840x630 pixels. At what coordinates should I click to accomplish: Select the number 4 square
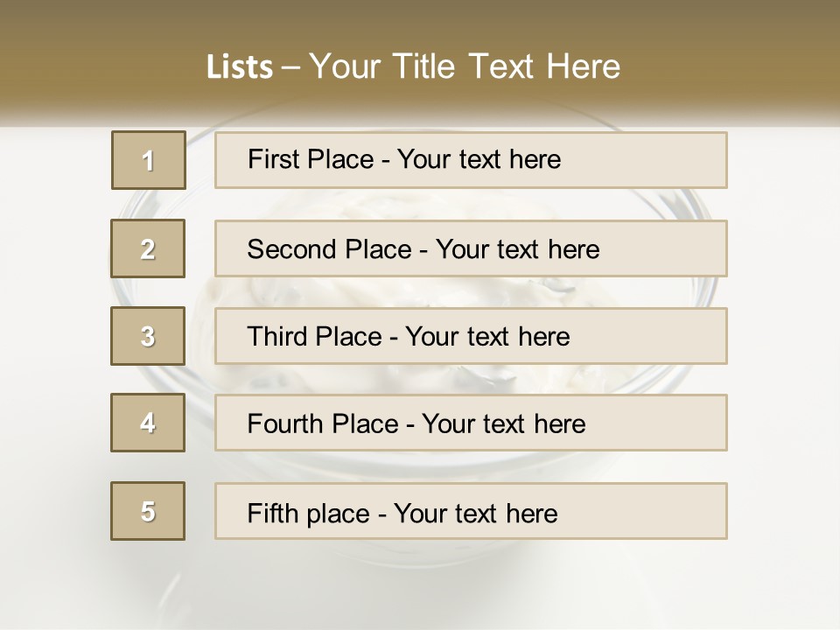pyautogui.click(x=148, y=423)
